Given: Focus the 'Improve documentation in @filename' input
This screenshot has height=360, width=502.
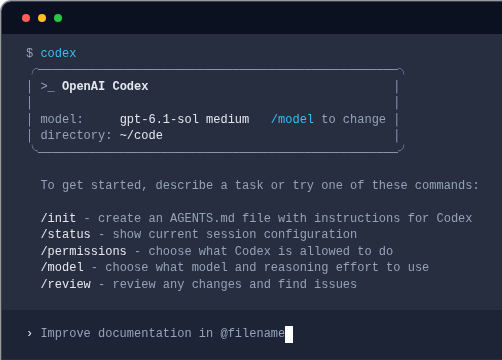Looking at the screenshot, I should [163, 333].
